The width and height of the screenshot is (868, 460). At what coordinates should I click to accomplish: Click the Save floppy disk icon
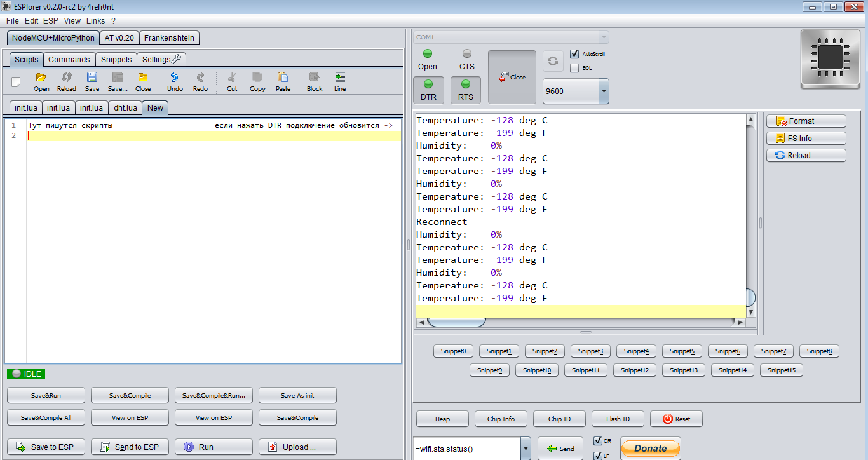[92, 78]
